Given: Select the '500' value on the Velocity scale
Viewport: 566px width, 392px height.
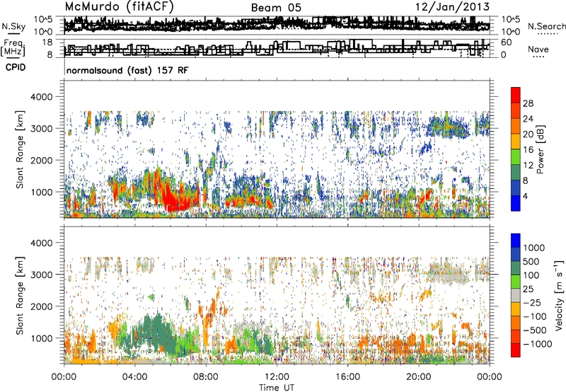Looking at the screenshot, I should [531, 261].
